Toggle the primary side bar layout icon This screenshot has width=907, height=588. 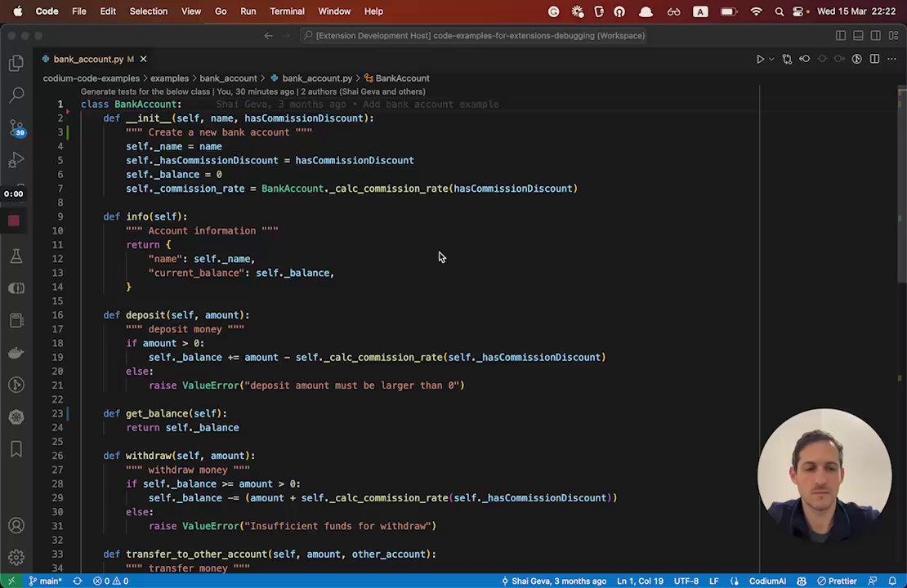click(x=841, y=35)
